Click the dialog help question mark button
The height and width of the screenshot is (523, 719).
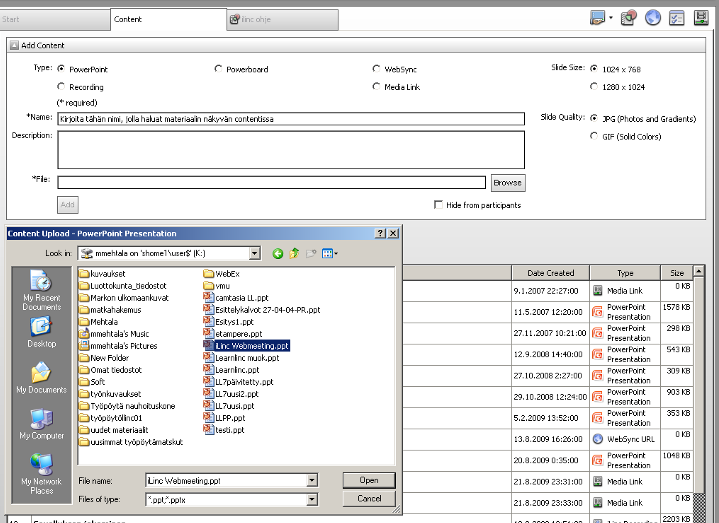(380, 233)
